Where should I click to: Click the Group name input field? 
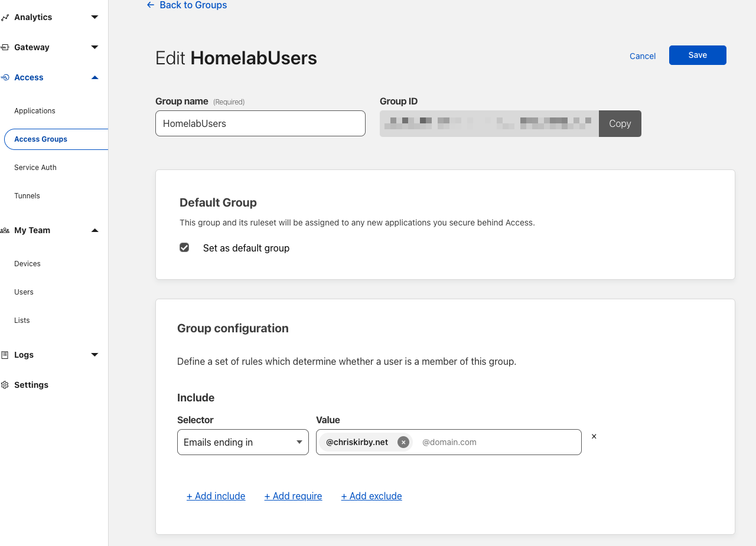[x=260, y=123]
